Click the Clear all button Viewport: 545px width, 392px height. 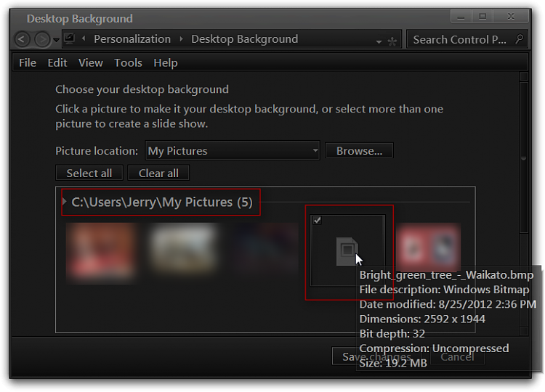(158, 173)
